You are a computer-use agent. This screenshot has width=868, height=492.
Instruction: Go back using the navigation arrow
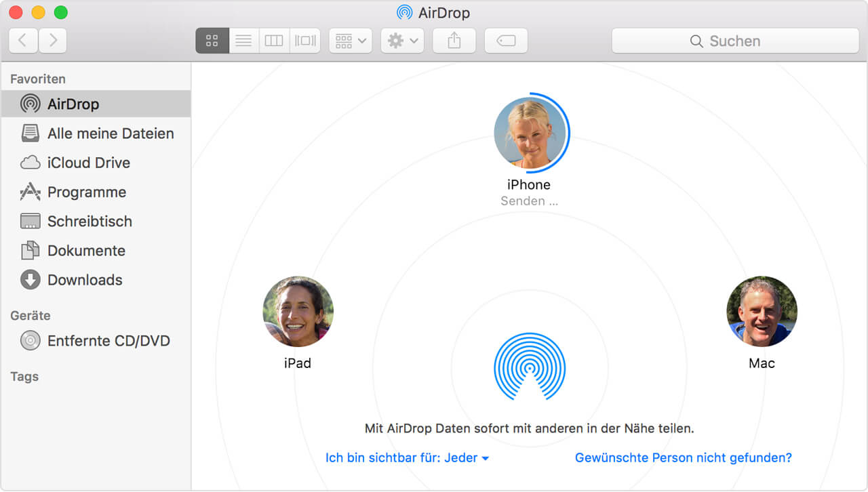point(22,41)
